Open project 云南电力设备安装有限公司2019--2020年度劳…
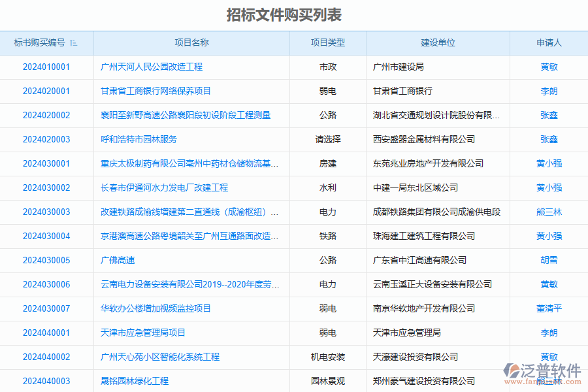Screen dimensions: 588x392 tap(189, 284)
